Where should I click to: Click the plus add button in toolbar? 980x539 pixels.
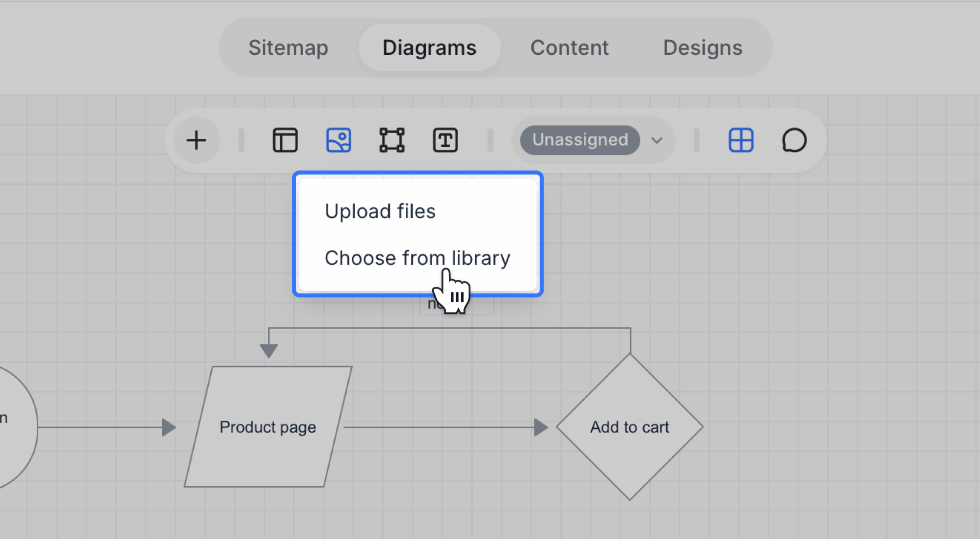(x=196, y=140)
